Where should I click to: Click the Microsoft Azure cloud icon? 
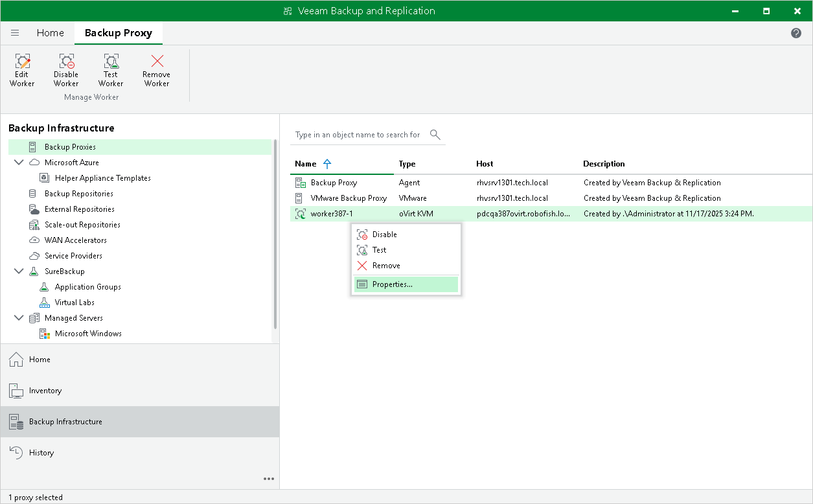pyautogui.click(x=34, y=163)
